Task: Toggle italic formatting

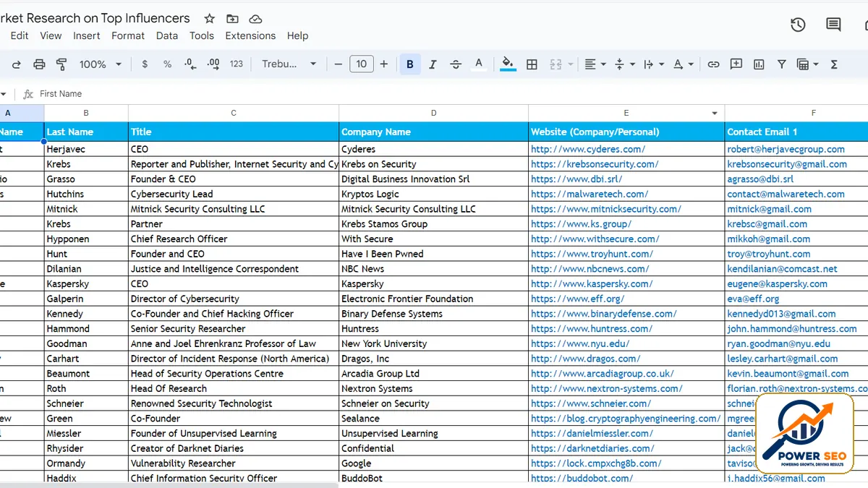Action: [x=433, y=64]
